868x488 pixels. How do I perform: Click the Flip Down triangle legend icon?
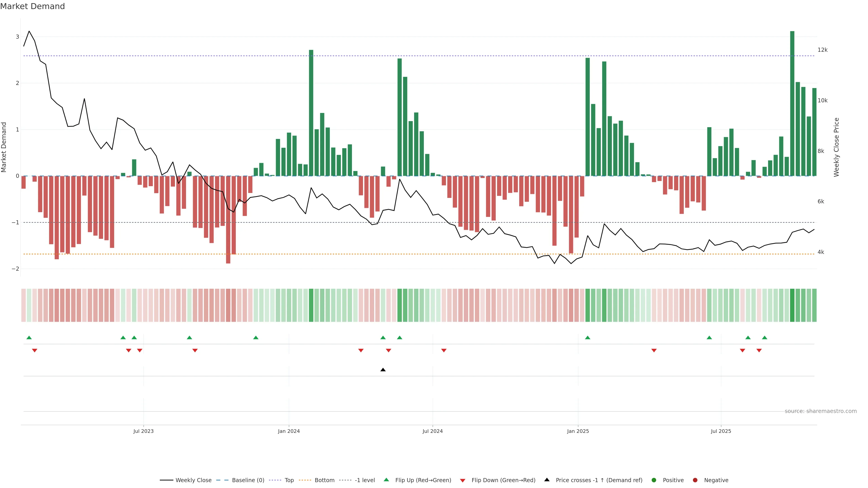[x=463, y=480]
